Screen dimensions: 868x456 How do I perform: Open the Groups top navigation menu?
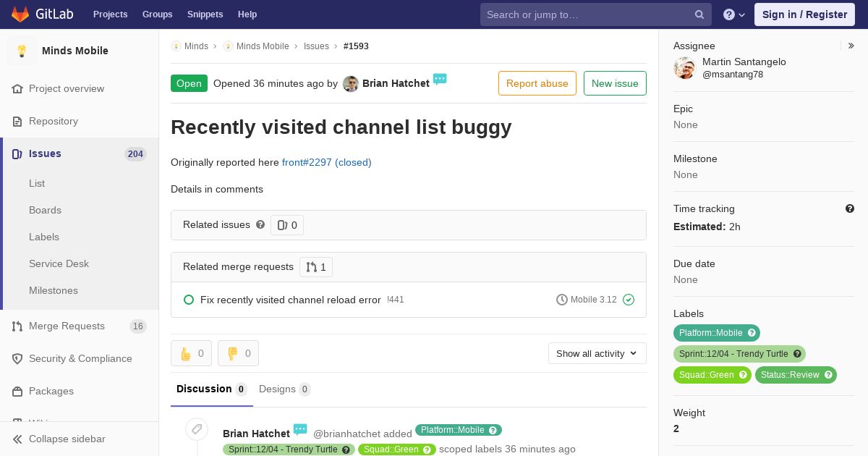coord(158,14)
